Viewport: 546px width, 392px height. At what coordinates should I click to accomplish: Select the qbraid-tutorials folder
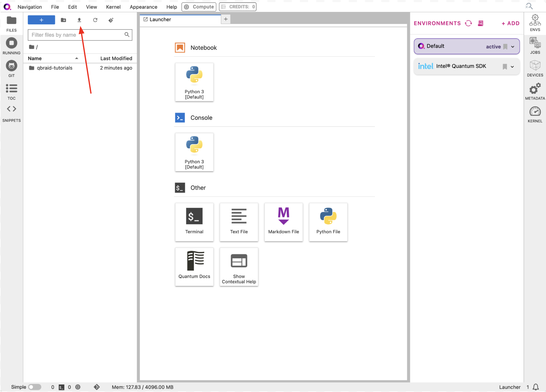tap(80, 68)
